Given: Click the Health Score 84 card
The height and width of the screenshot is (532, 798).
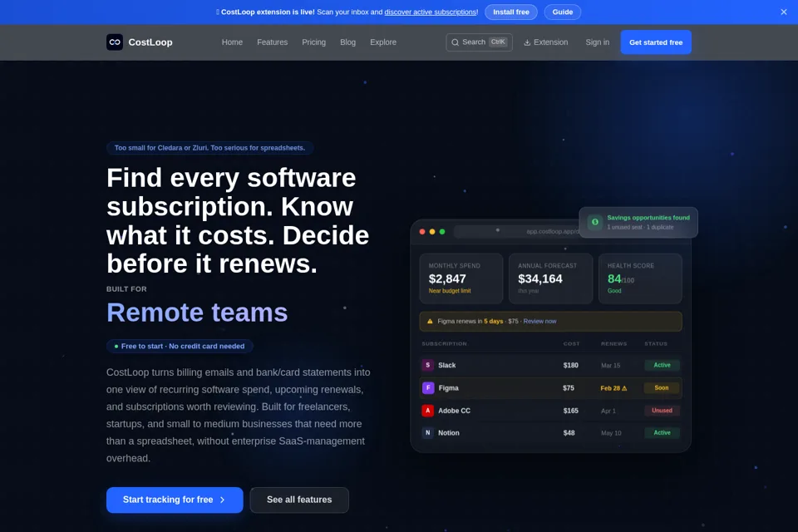Looking at the screenshot, I should (x=640, y=278).
